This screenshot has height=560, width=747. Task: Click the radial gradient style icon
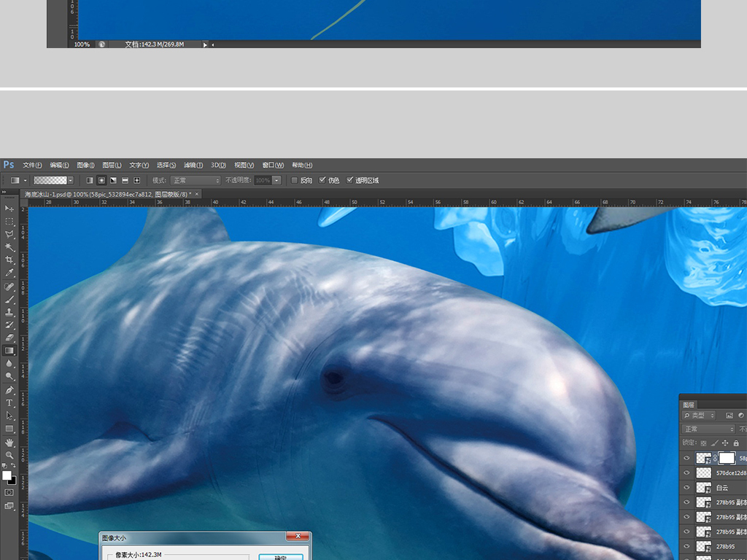(101, 180)
